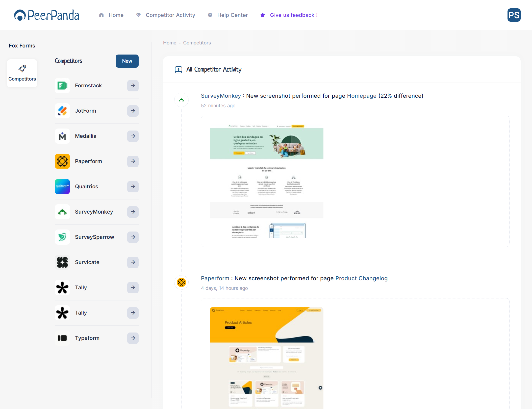532x409 pixels.
Task: Click the JotForm logo icon
Action: [62, 111]
